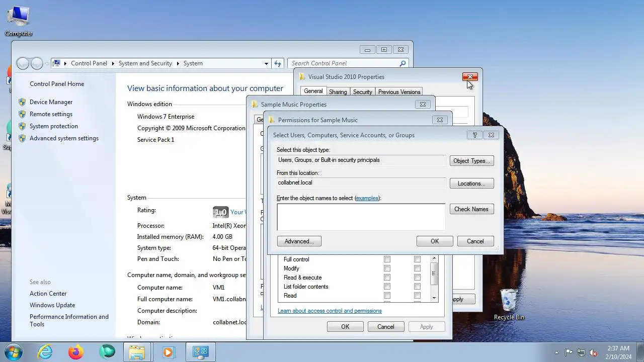Open the General tab in Visual Studio Properties
This screenshot has height=362, width=644.
click(313, 91)
